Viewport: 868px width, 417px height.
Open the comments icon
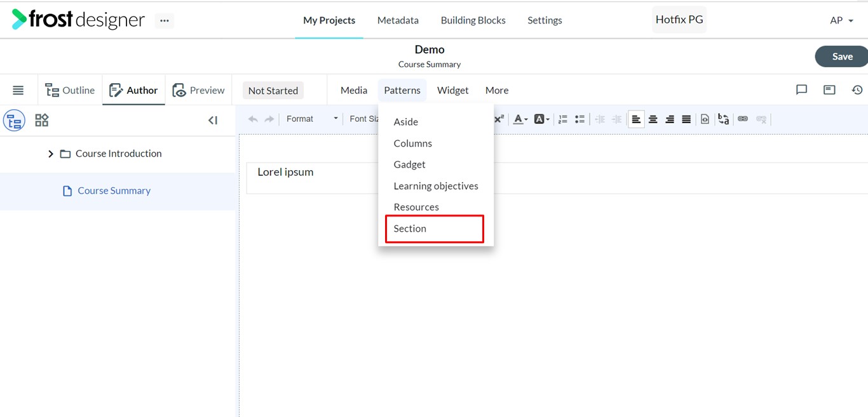tap(801, 90)
